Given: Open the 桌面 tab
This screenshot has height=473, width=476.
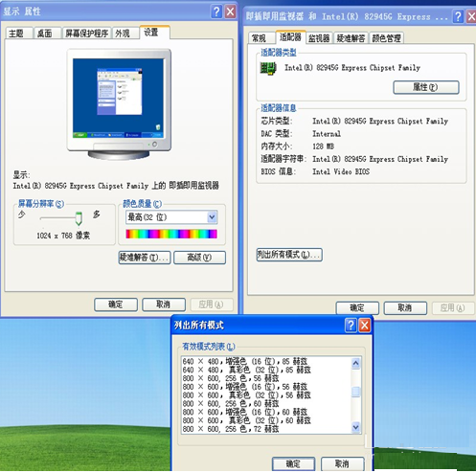Looking at the screenshot, I should [x=47, y=34].
